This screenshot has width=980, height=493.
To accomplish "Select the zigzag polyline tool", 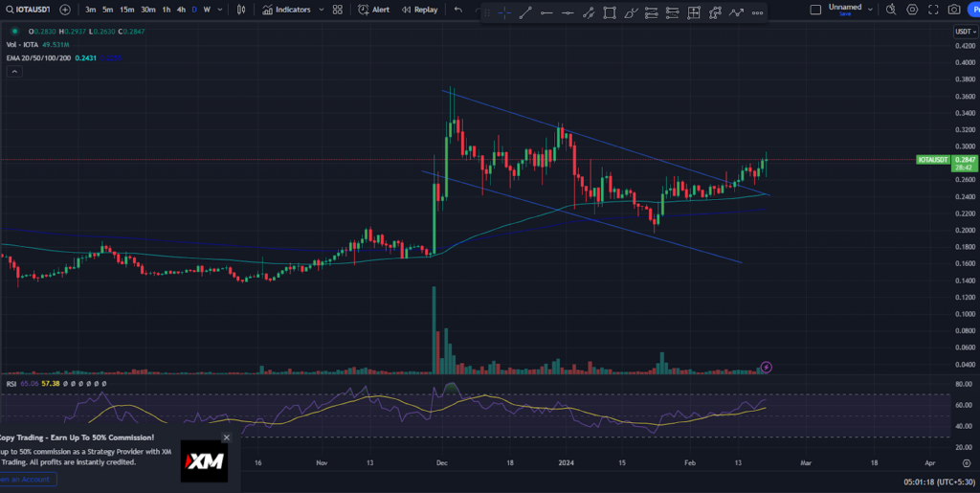I will [736, 12].
